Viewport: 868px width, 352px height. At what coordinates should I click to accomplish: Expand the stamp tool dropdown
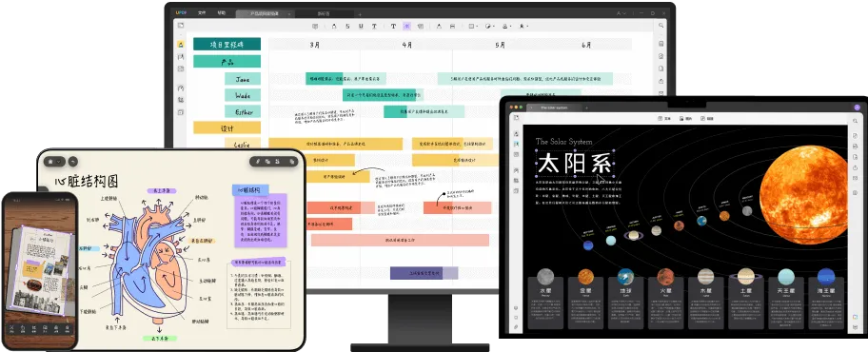[506, 26]
